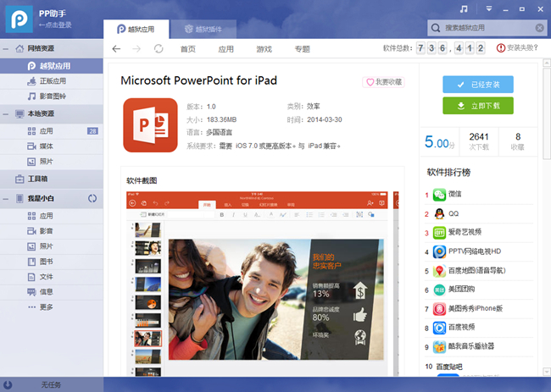This screenshot has height=392, width=551.
Task: Click the back arrow navigation icon
Action: click(116, 49)
